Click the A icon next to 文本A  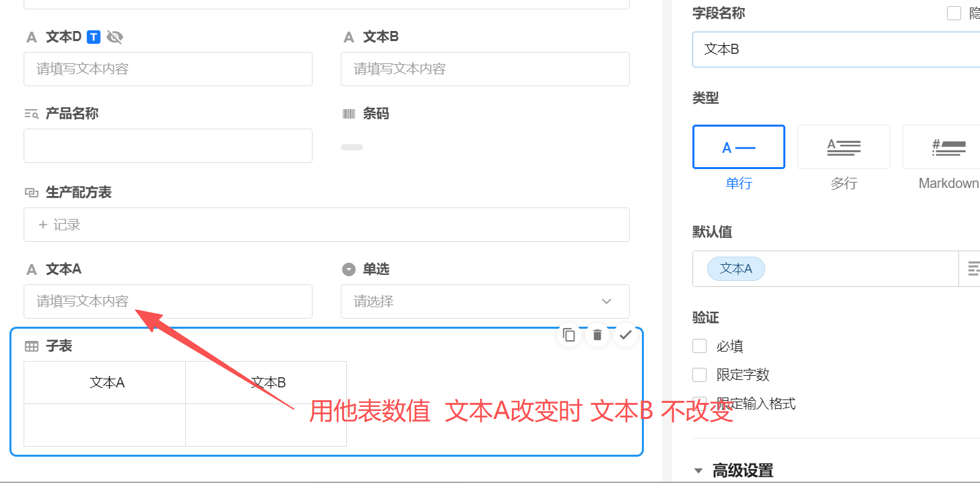(31, 269)
